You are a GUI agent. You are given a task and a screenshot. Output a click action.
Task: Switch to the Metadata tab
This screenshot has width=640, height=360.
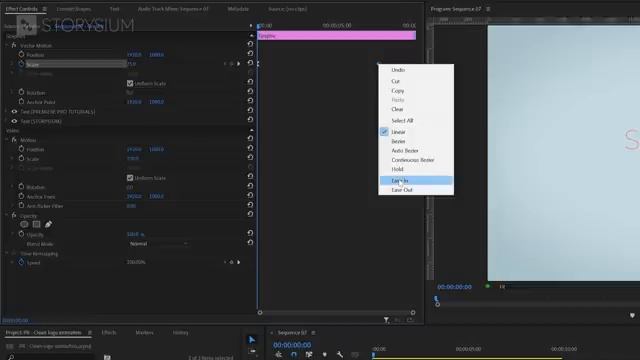[238, 9]
